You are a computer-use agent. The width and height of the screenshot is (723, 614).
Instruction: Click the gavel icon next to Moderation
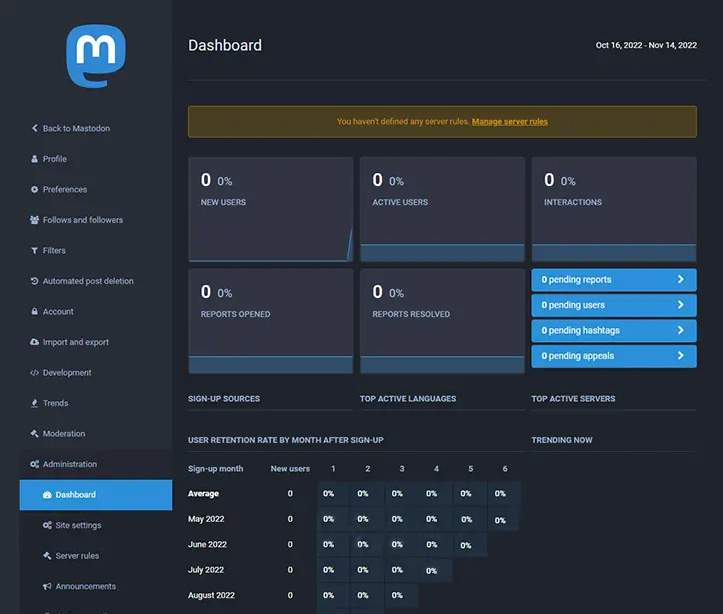pyautogui.click(x=35, y=433)
